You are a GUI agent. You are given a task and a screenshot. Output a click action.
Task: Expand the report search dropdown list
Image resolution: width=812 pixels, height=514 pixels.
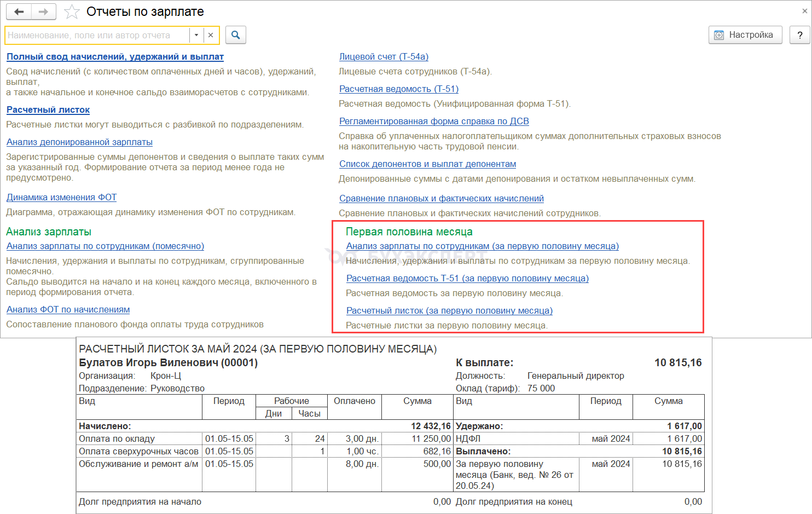196,35
